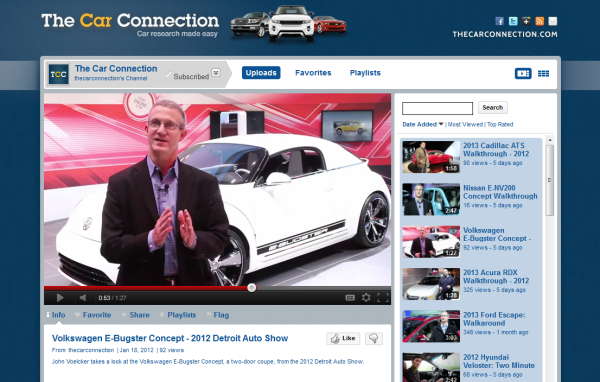Enter fullscreen mode
The image size is (600, 382).
pyautogui.click(x=383, y=297)
